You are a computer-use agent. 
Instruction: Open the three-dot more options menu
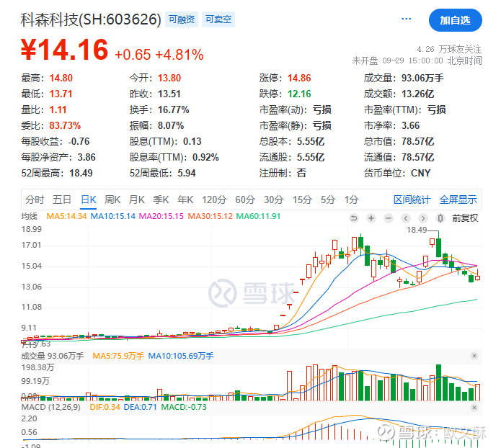pyautogui.click(x=406, y=19)
